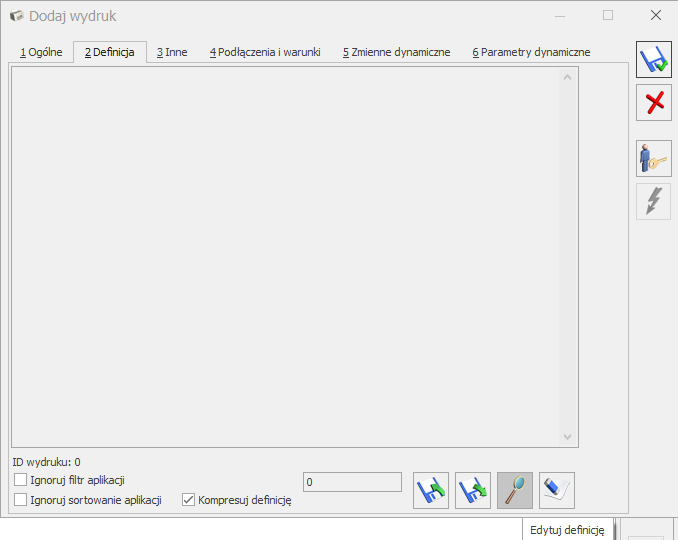Click the numeric field showing 0
This screenshot has height=540, width=678.
click(x=352, y=482)
